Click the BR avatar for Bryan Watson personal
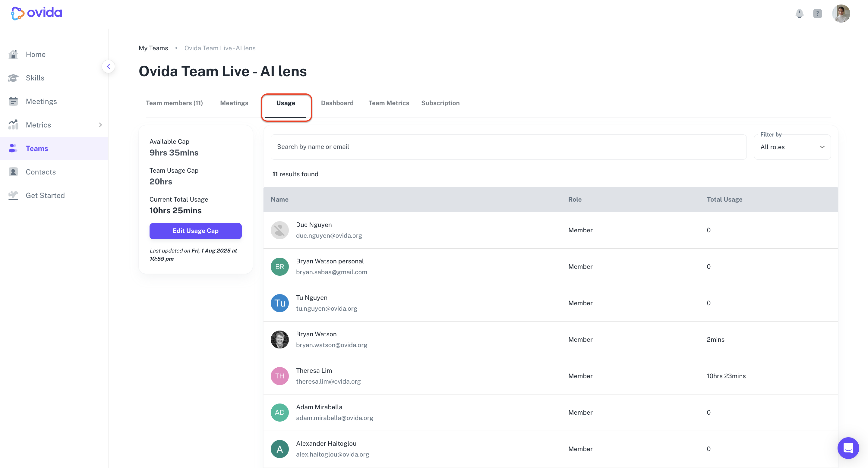This screenshot has height=468, width=868. point(280,267)
